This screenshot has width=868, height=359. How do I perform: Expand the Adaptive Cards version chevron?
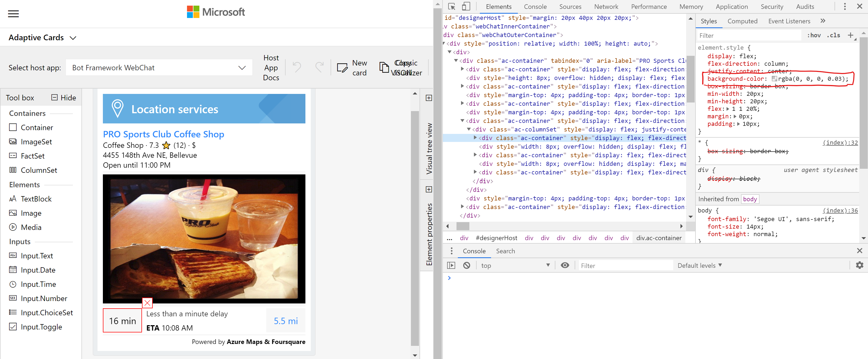[73, 38]
